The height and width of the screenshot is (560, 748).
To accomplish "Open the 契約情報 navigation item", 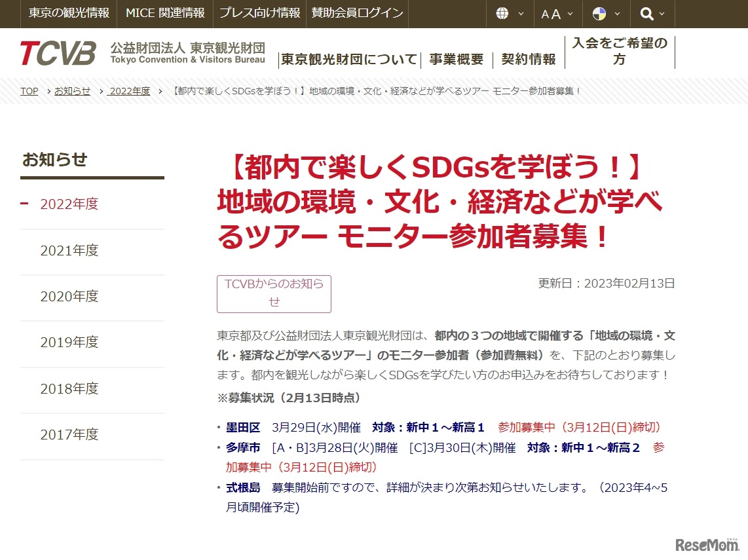I will [x=528, y=58].
